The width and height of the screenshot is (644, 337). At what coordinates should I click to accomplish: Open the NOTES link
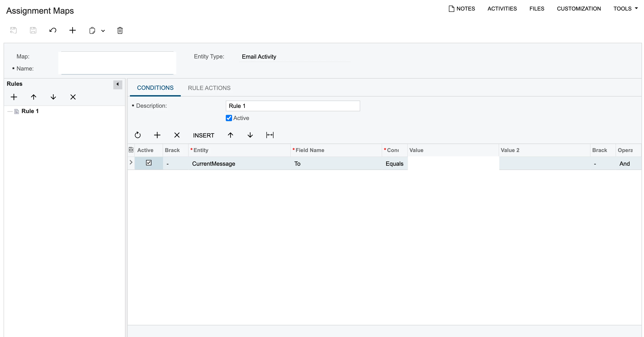coord(462,9)
